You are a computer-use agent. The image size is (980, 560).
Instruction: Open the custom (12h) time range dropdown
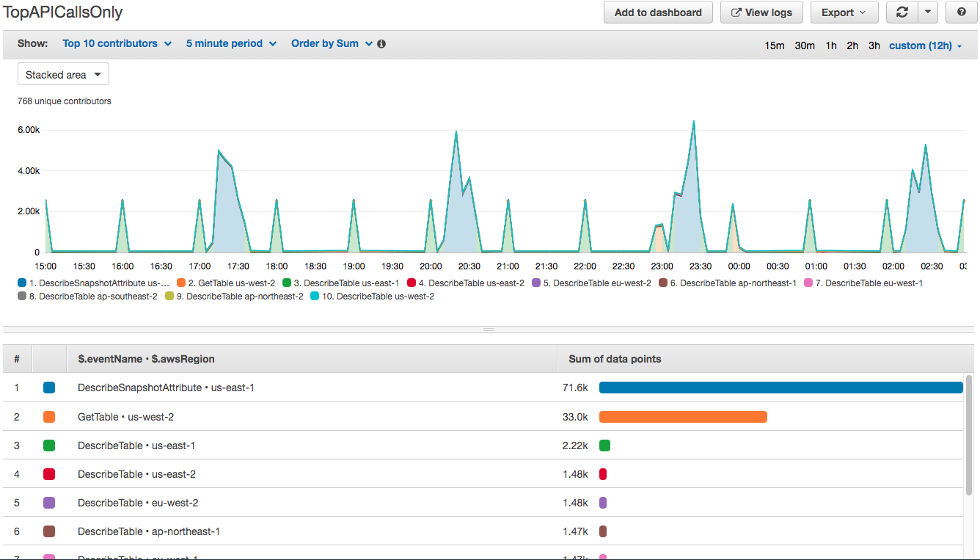[920, 45]
